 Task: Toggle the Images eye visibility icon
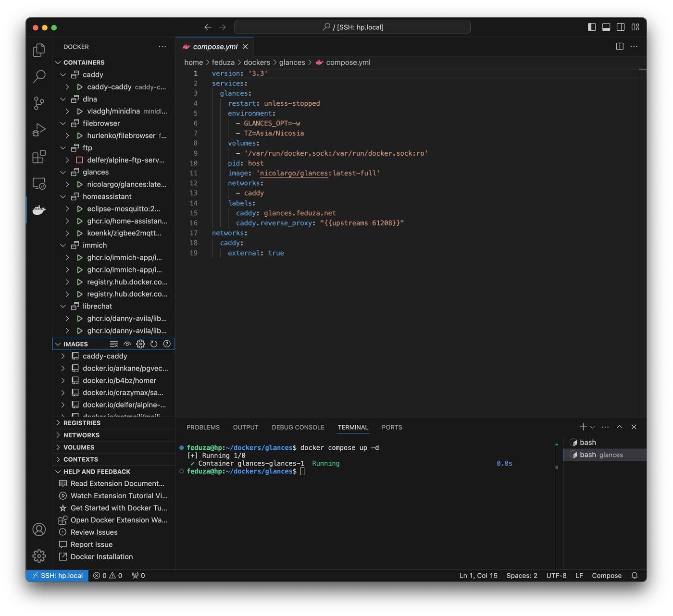pyautogui.click(x=127, y=344)
